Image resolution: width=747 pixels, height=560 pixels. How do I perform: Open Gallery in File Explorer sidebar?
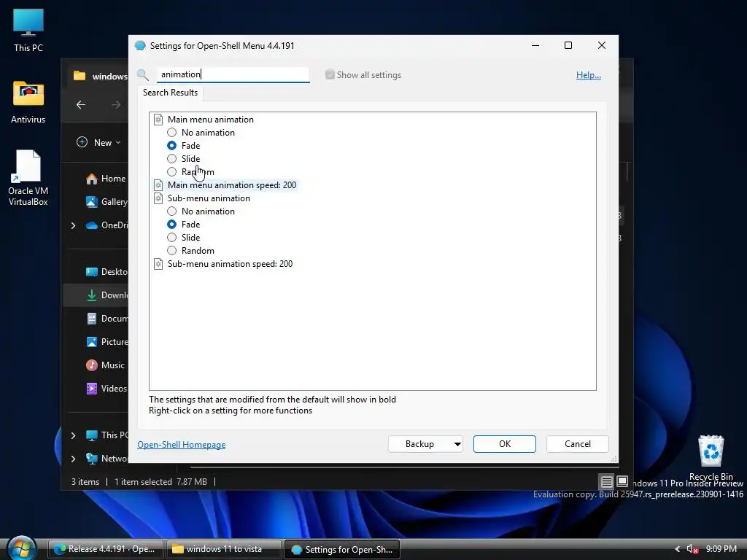click(107, 202)
